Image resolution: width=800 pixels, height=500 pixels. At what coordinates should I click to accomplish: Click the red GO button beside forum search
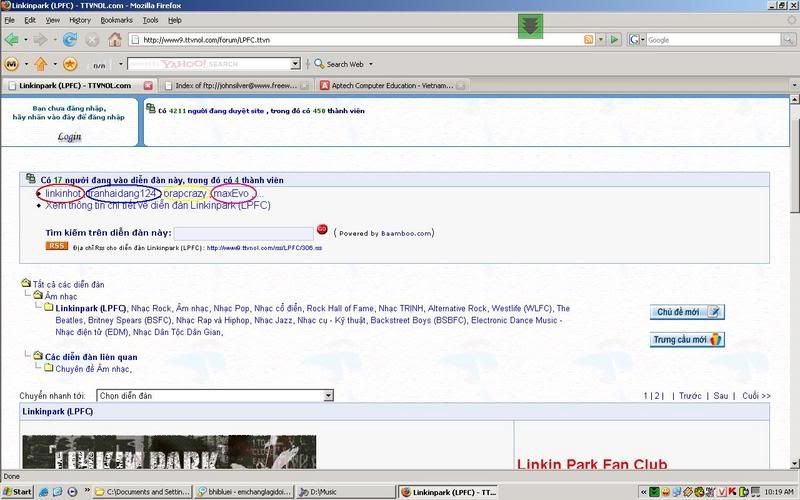pyautogui.click(x=322, y=230)
